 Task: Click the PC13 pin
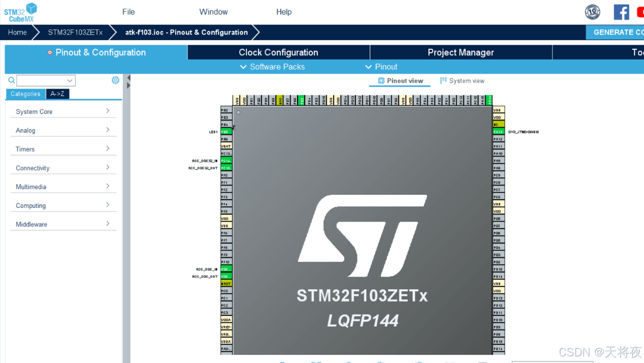click(226, 154)
